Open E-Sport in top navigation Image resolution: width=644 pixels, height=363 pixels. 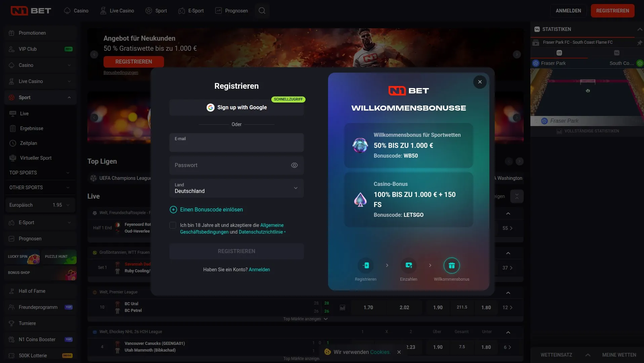click(191, 11)
